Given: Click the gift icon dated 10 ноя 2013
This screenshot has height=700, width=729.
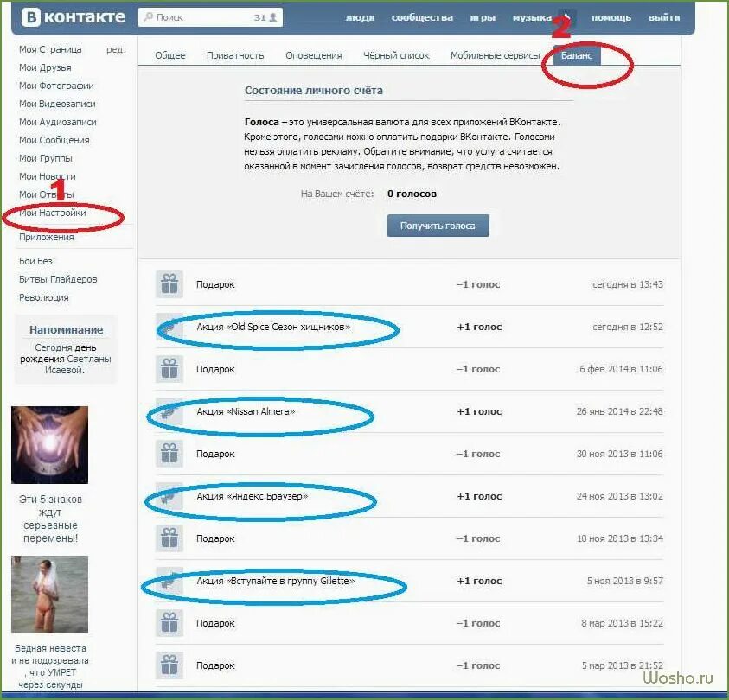Looking at the screenshot, I should click(x=169, y=538).
